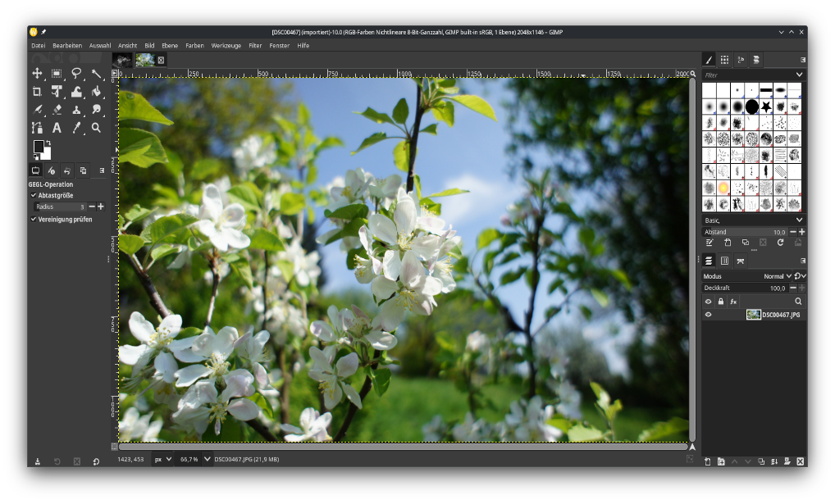Open the Modus Normal dropdown

click(778, 276)
